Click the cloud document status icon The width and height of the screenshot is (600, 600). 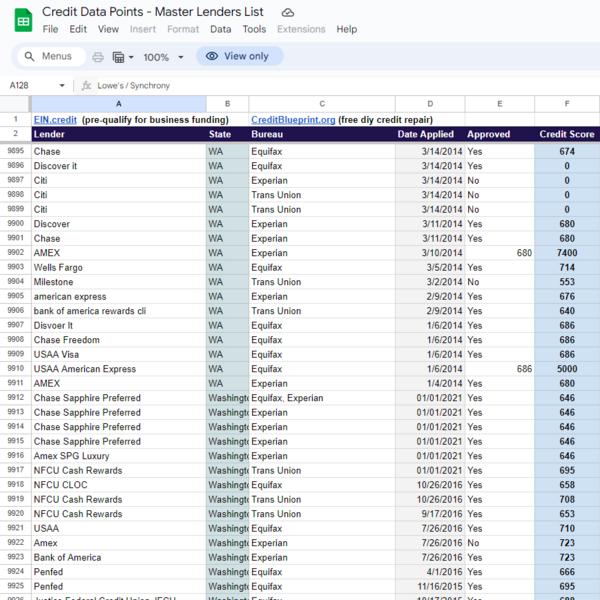click(x=288, y=13)
